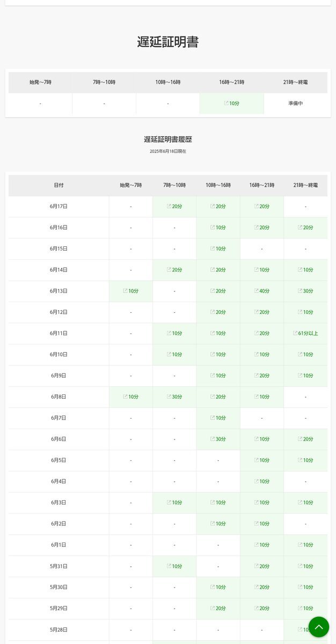Open the 6月7日 10時〜16時 10分 certificate
336x644 pixels.
(x=218, y=418)
